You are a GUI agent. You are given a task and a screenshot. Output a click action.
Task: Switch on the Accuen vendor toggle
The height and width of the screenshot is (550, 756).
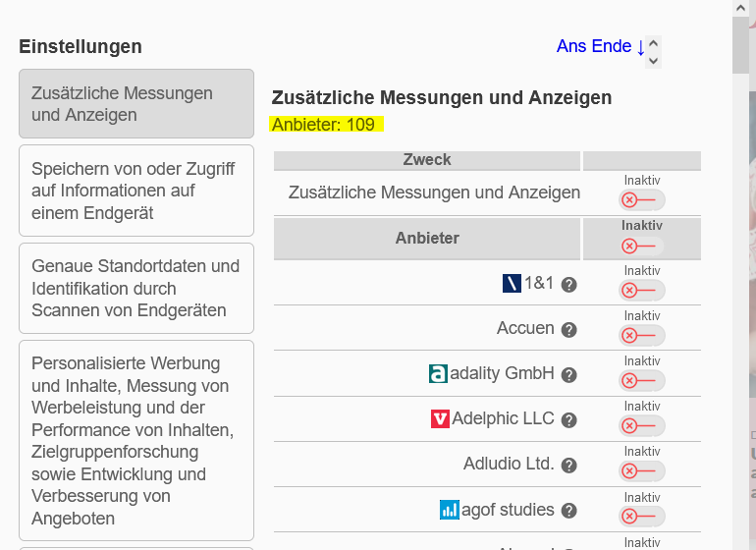pyautogui.click(x=642, y=336)
